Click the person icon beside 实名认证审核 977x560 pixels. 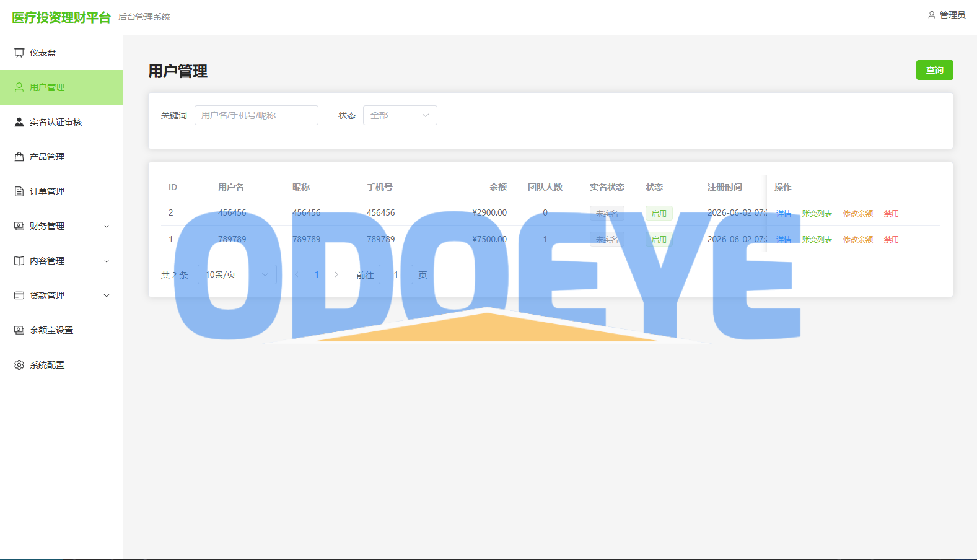[x=19, y=122]
